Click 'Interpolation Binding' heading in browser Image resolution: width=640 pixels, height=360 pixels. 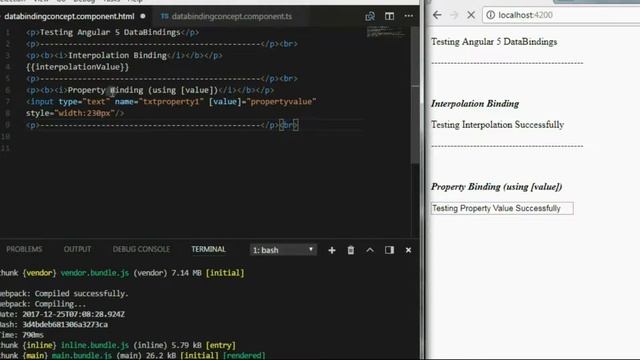point(475,104)
